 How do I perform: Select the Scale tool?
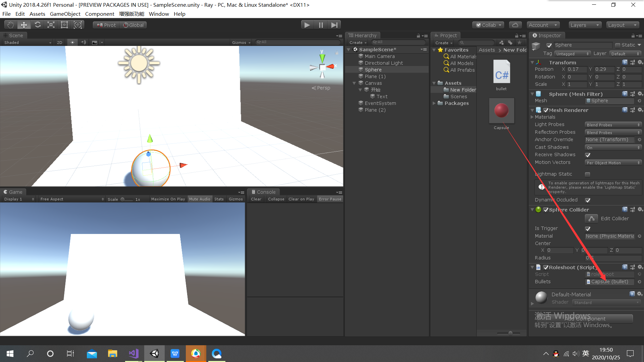click(51, 24)
